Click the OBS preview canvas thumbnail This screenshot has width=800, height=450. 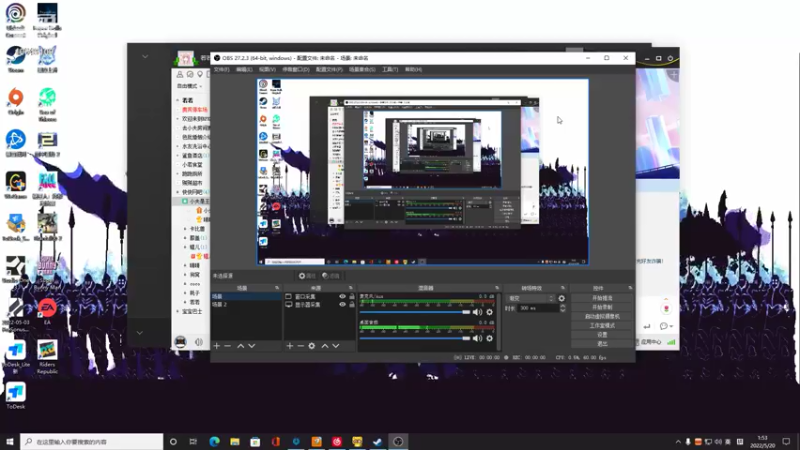click(x=422, y=172)
